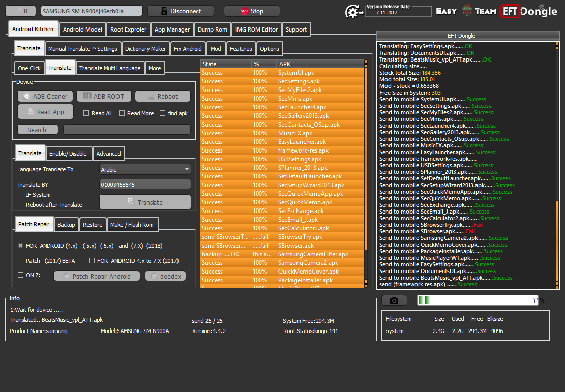The image size is (565, 392).
Task: Open the Root Exproler tab
Action: [x=128, y=29]
